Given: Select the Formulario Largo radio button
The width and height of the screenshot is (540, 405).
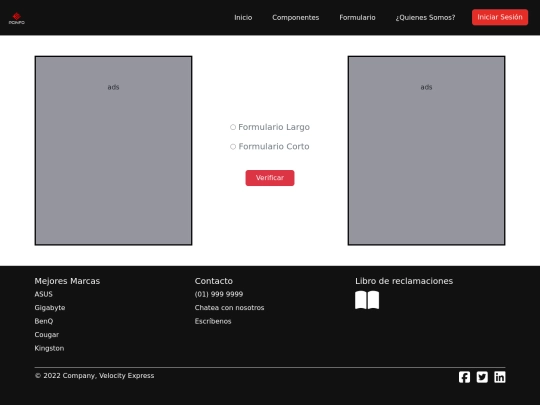Looking at the screenshot, I should tap(233, 127).
